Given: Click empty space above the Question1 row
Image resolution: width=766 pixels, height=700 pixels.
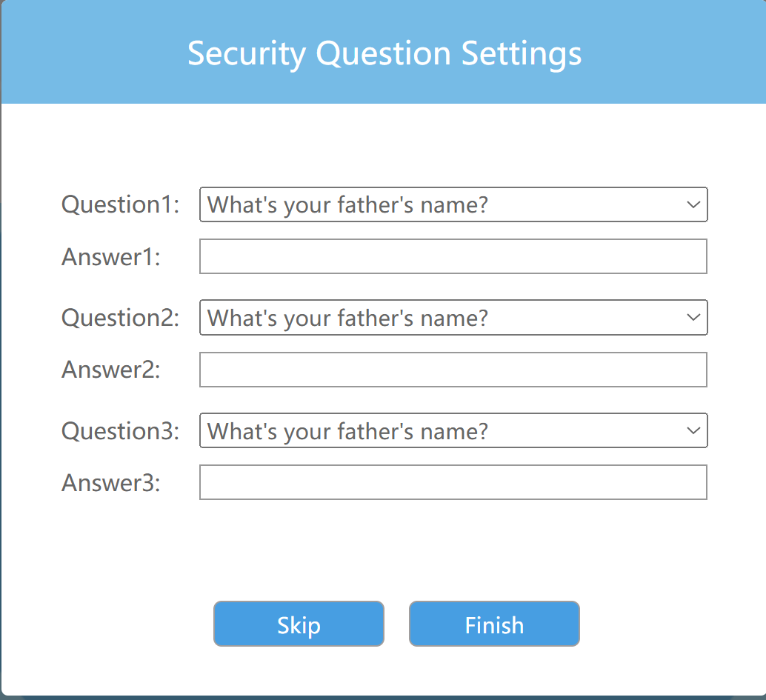Looking at the screenshot, I should pos(383,148).
